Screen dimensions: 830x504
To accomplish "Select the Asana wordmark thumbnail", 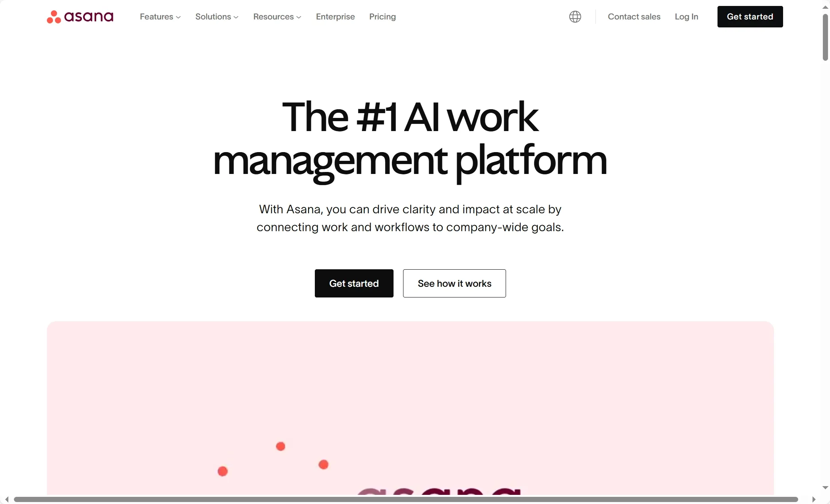I will click(80, 17).
